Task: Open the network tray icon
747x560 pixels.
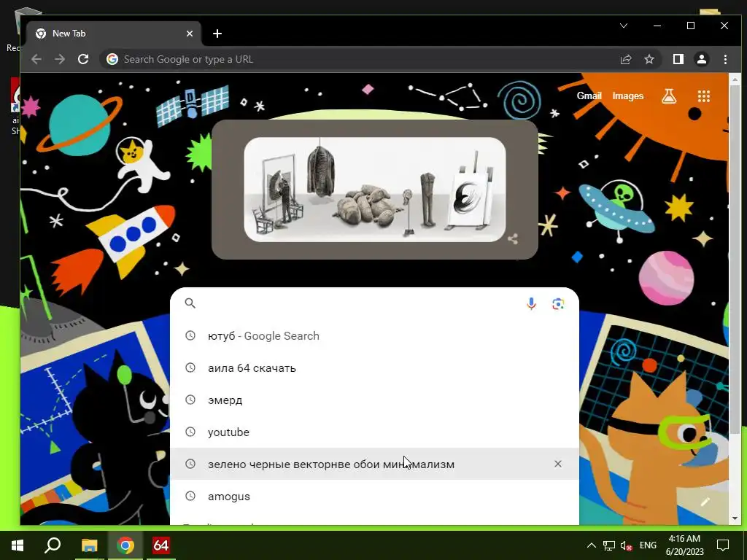Action: (609, 545)
